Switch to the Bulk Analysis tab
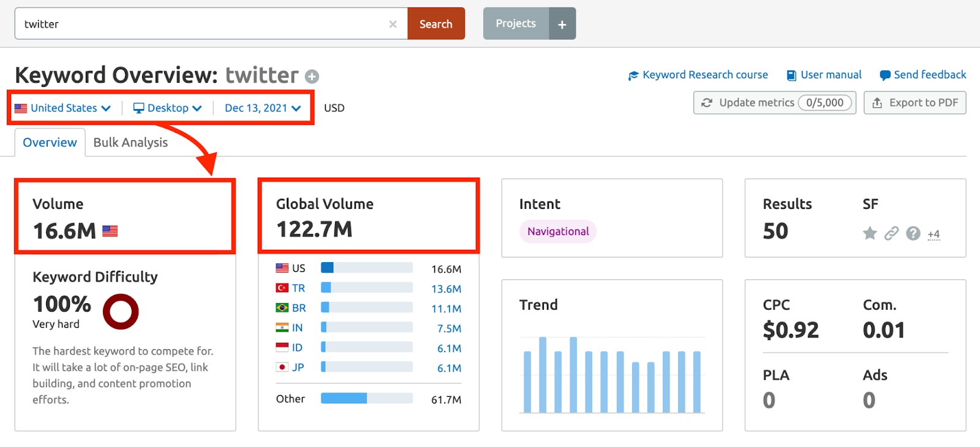980x447 pixels. point(130,142)
